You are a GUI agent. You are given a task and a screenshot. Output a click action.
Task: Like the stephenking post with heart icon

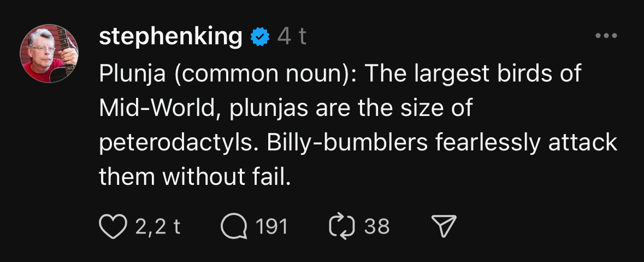click(x=113, y=226)
